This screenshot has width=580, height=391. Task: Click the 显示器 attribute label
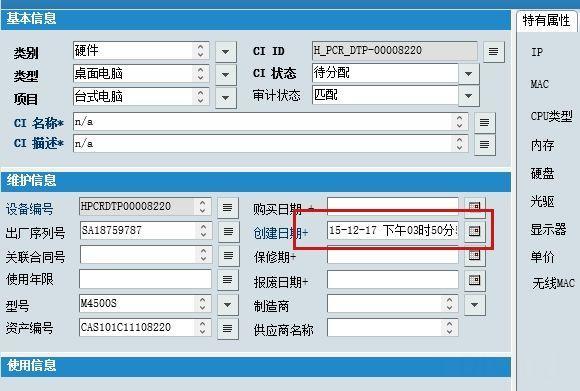click(549, 229)
